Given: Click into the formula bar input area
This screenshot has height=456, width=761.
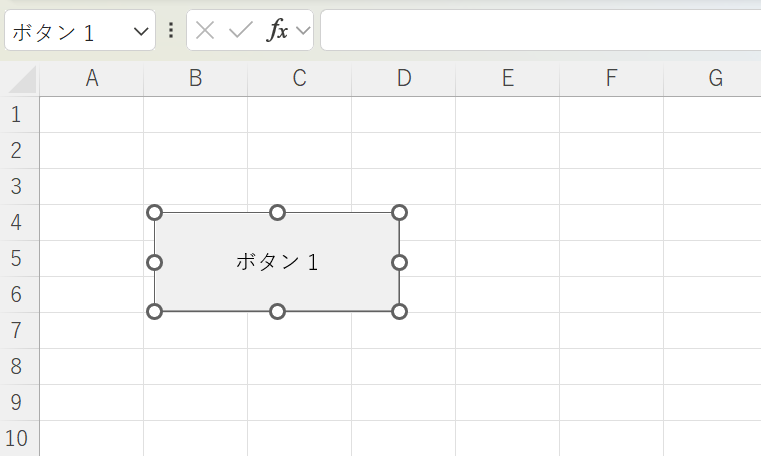Looking at the screenshot, I should [540, 31].
